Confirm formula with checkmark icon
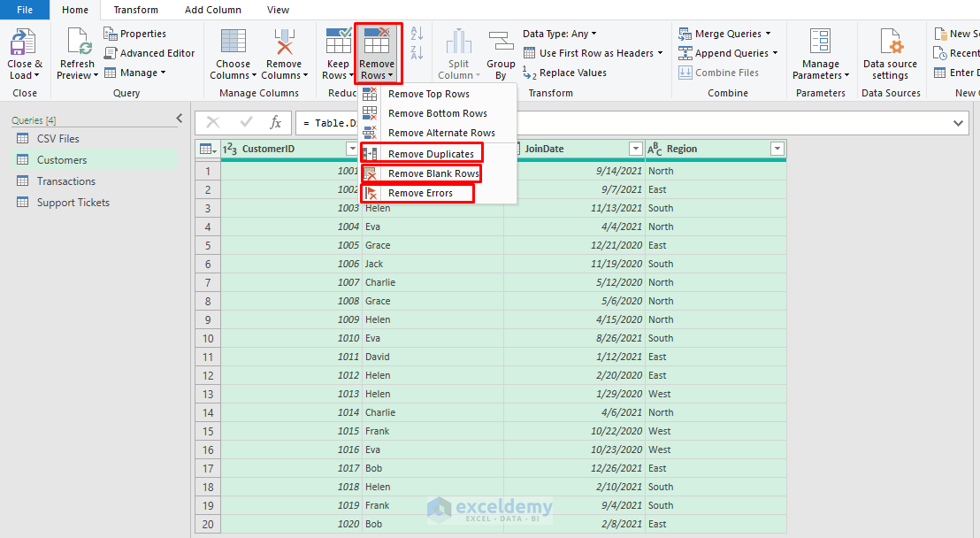Image resolution: width=980 pixels, height=538 pixels. (x=246, y=123)
